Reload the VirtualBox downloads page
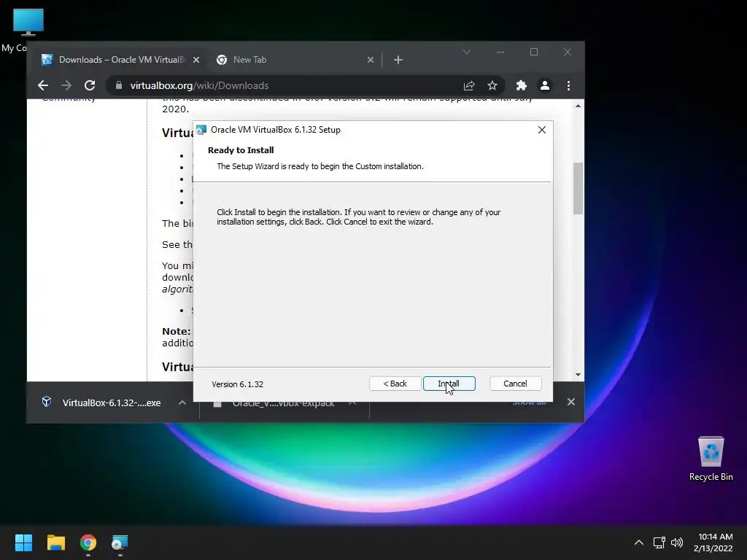The height and width of the screenshot is (560, 747). [x=90, y=86]
